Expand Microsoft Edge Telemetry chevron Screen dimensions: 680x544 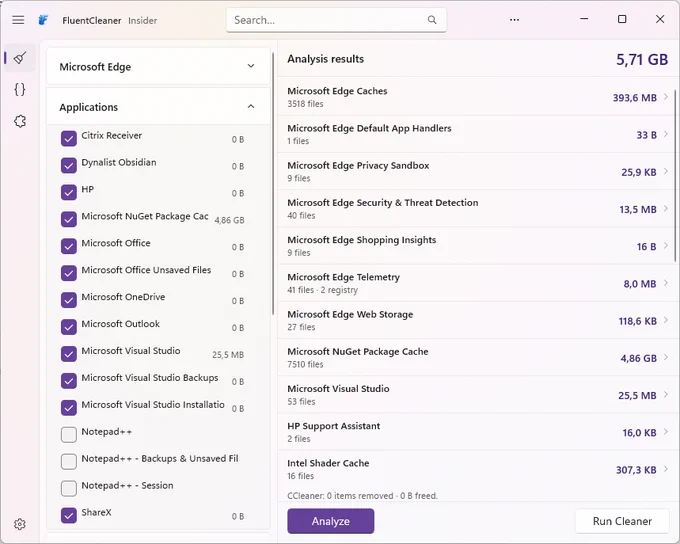[x=666, y=283]
